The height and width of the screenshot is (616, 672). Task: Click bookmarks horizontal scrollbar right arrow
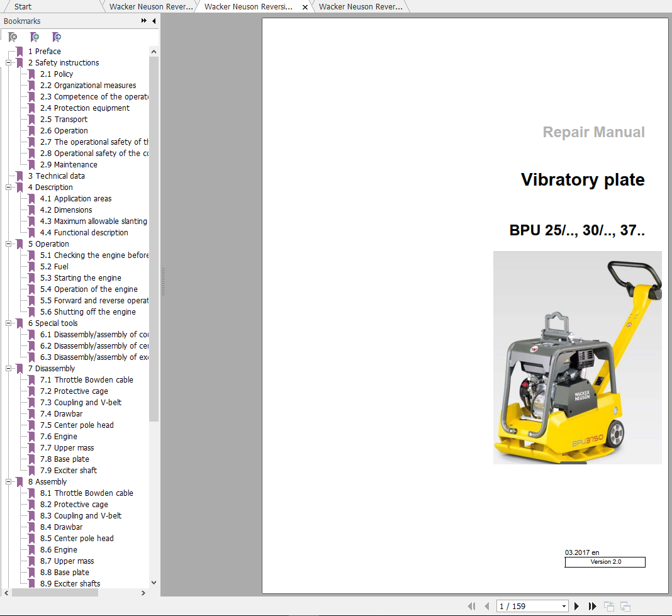click(143, 593)
